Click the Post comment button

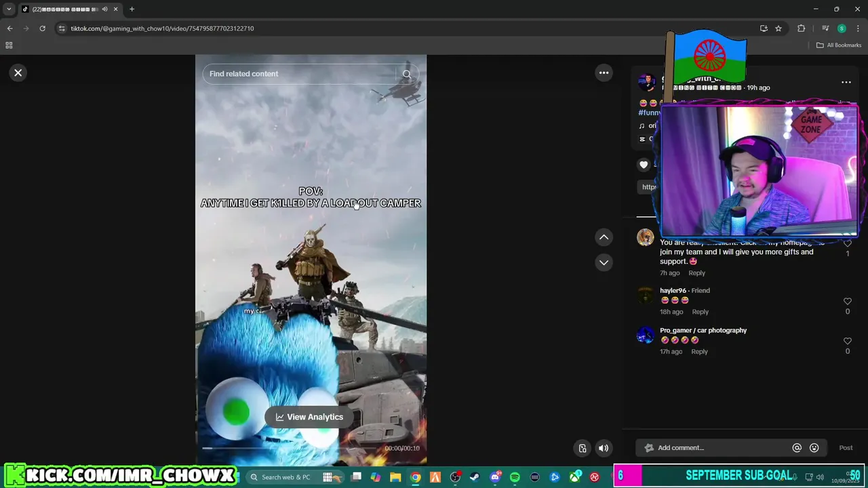coord(846,447)
